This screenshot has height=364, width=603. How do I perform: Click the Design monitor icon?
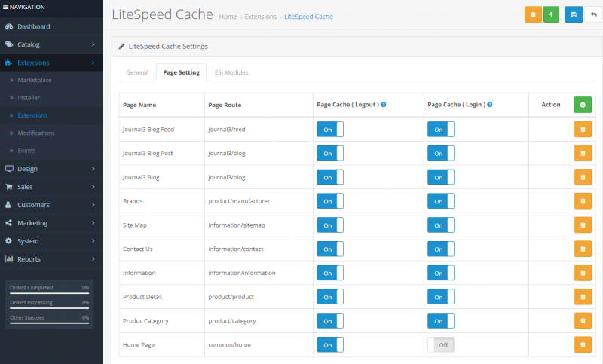9,169
